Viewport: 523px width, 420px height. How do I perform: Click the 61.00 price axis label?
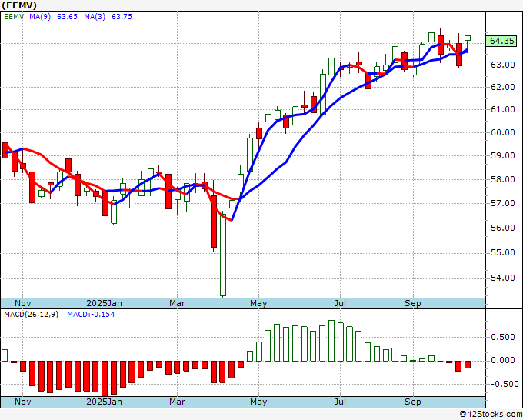(x=503, y=110)
